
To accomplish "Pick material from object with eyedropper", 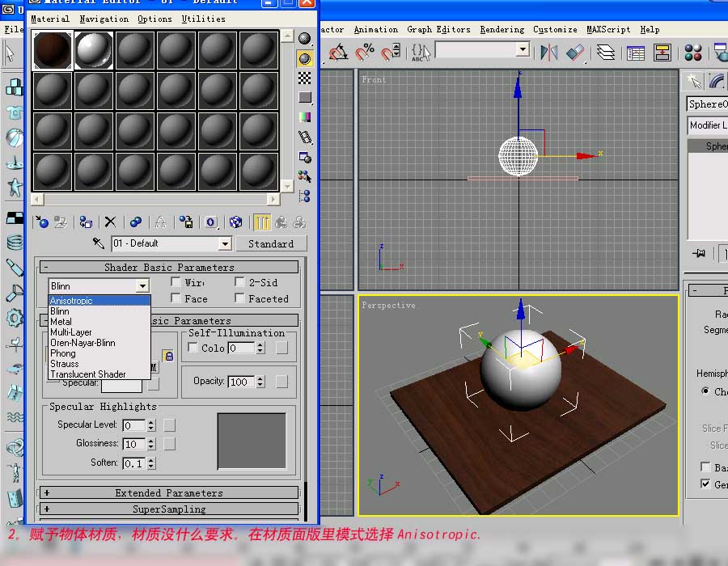I will click(x=99, y=243).
